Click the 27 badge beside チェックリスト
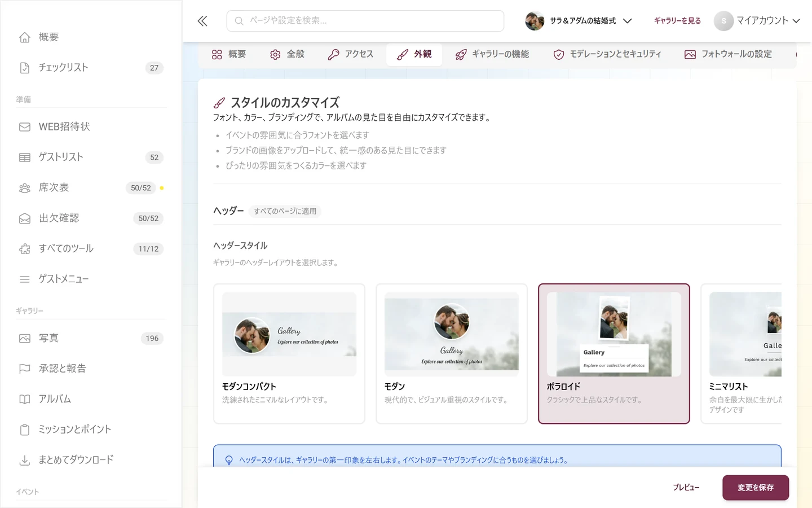This screenshot has height=508, width=812. click(154, 68)
